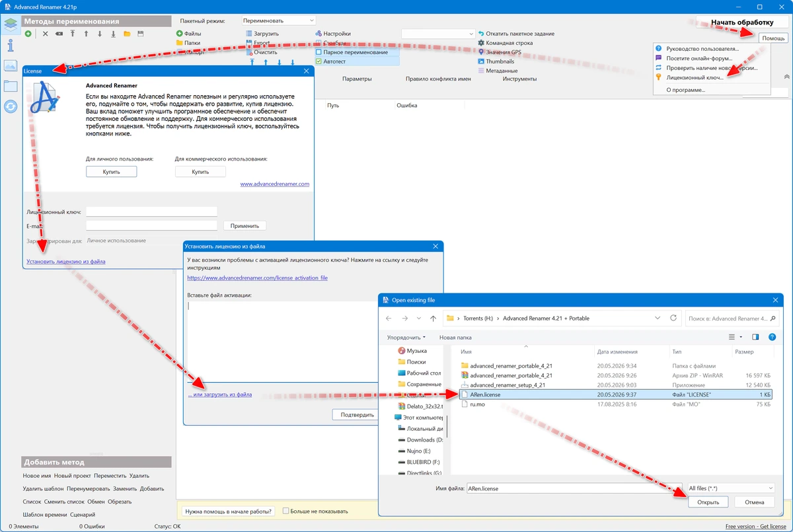
Task: Click Подтвердить button
Action: (357, 415)
